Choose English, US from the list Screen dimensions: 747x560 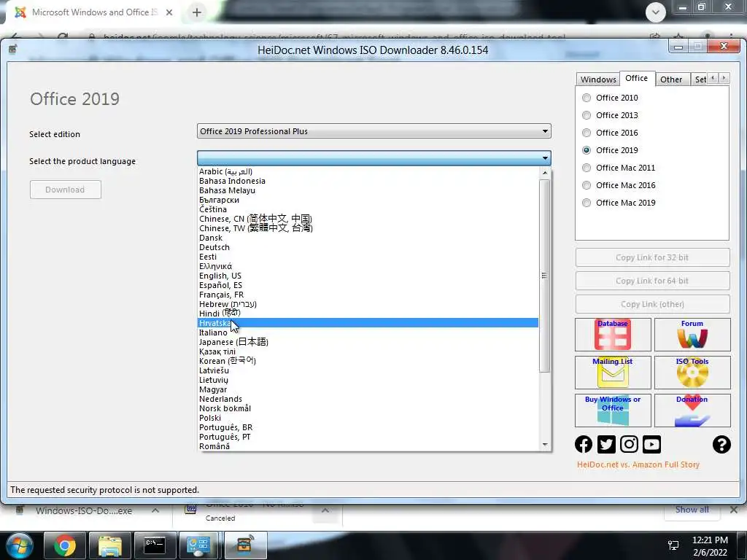(x=368, y=276)
